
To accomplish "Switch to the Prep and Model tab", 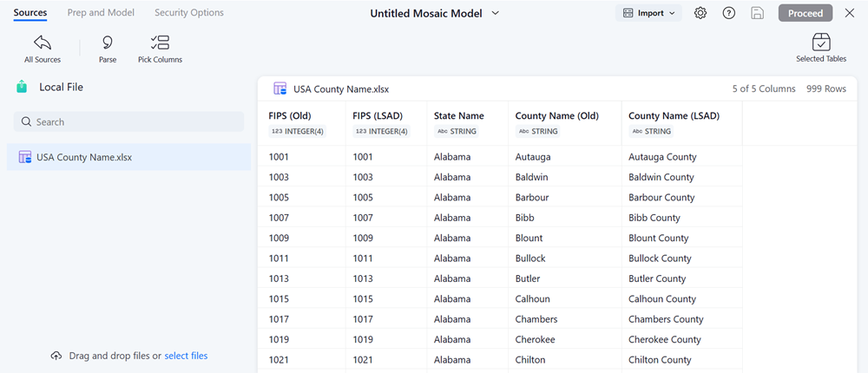I will [x=101, y=13].
